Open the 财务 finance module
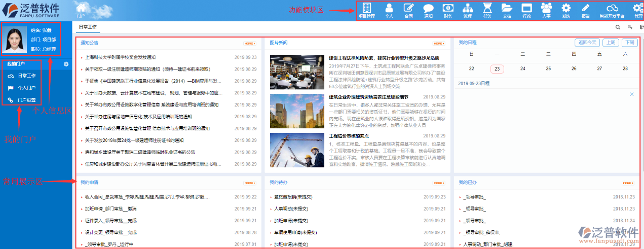644x249 pixels. coord(448,11)
